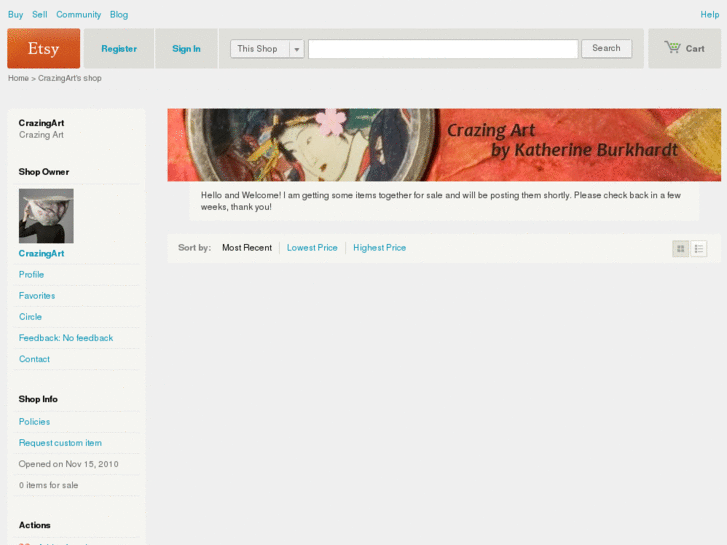
Task: Sort listings by Lowest Price
Action: (x=312, y=248)
